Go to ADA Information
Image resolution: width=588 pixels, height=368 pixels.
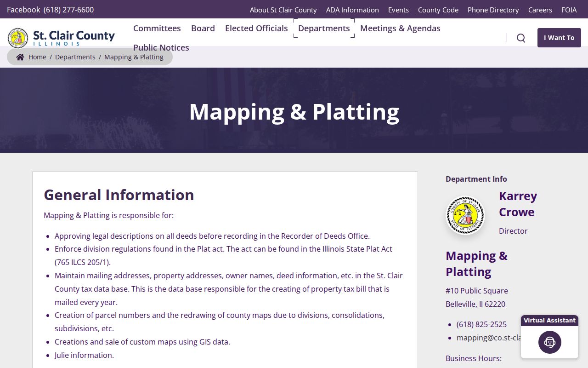click(x=352, y=10)
